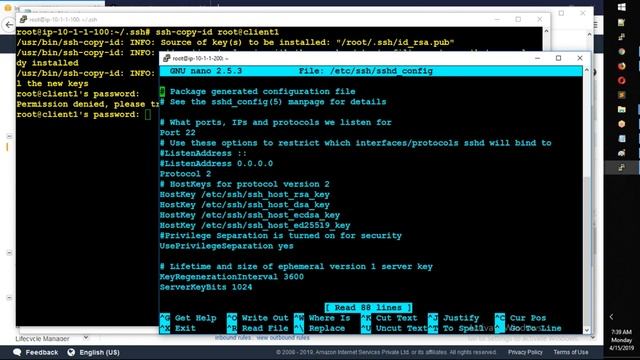The height and width of the screenshot is (360, 640).
Task: Click the Feedback speech bubble icon
Action: [17, 352]
